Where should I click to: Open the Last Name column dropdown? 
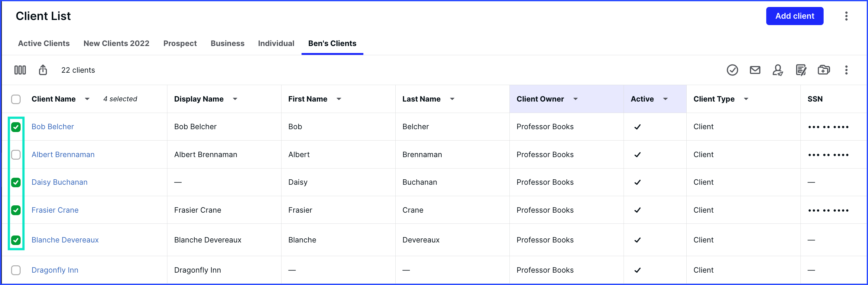click(452, 99)
